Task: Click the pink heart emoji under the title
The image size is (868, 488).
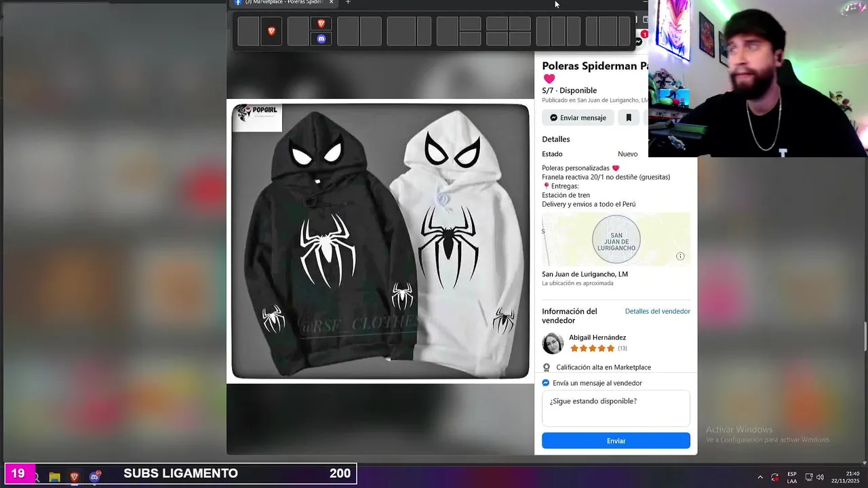Action: [549, 79]
